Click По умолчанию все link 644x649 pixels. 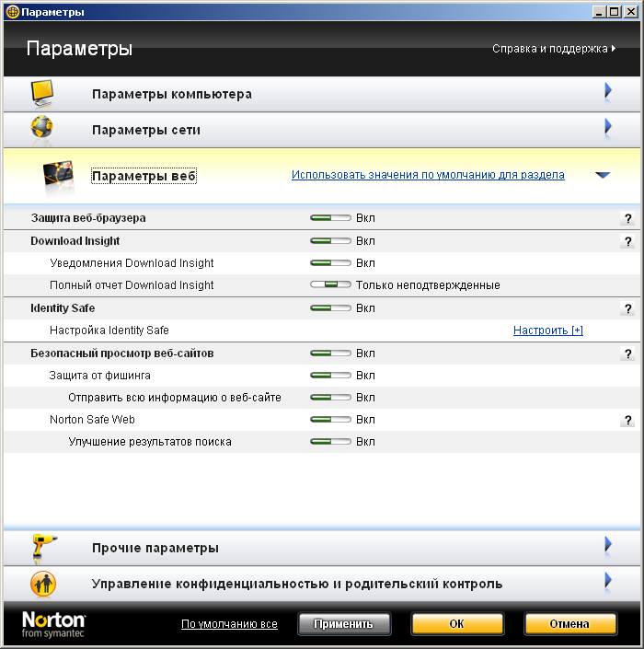[x=229, y=624]
